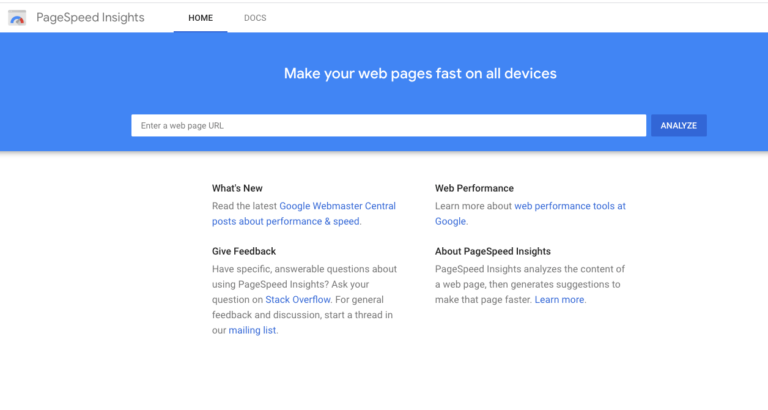Viewport: 768px width, 410px height.
Task: Open the mailing list link
Action: (252, 330)
